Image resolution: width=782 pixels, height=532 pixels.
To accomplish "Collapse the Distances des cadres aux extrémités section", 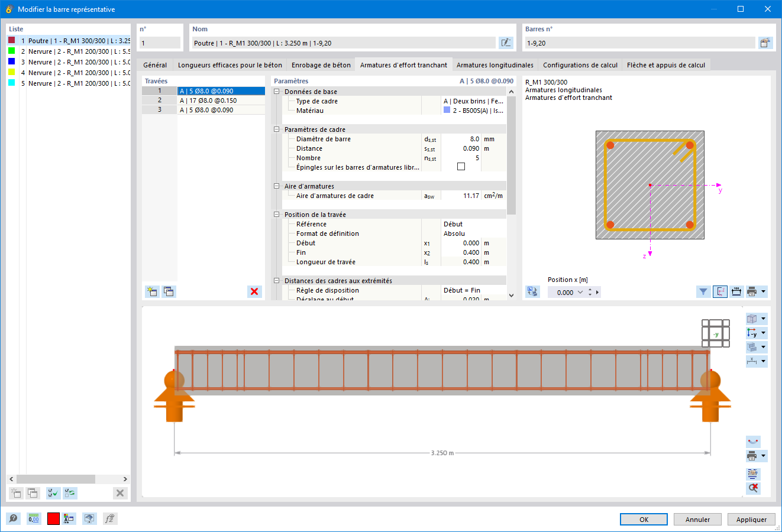I will click(x=276, y=281).
